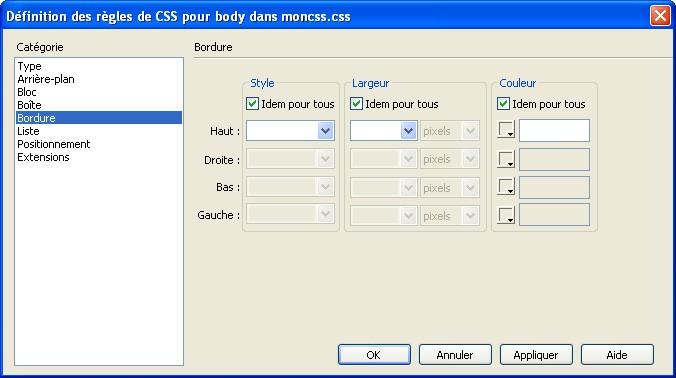Select the Positionnement category
Image resolution: width=676 pixels, height=378 pixels.
pyautogui.click(x=99, y=144)
